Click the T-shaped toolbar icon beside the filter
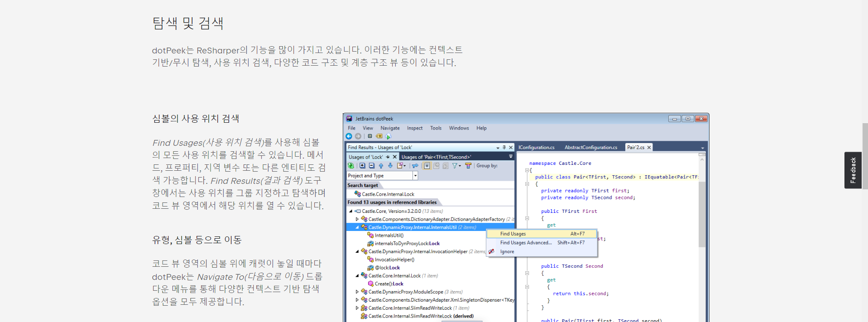 pyautogui.click(x=468, y=166)
